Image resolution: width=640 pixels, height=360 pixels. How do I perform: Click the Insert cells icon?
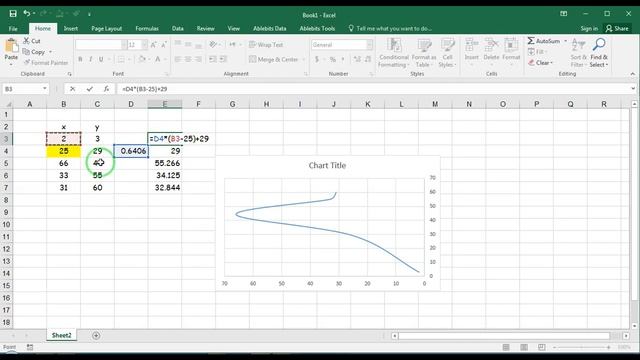pyautogui.click(x=471, y=45)
